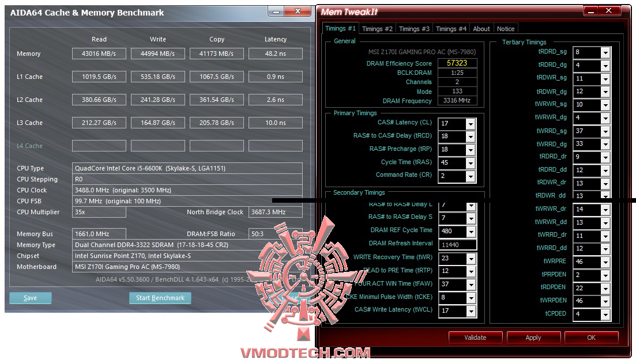Click Save in AIDA64 benchmark window
The height and width of the screenshot is (364, 636).
pyautogui.click(x=31, y=298)
